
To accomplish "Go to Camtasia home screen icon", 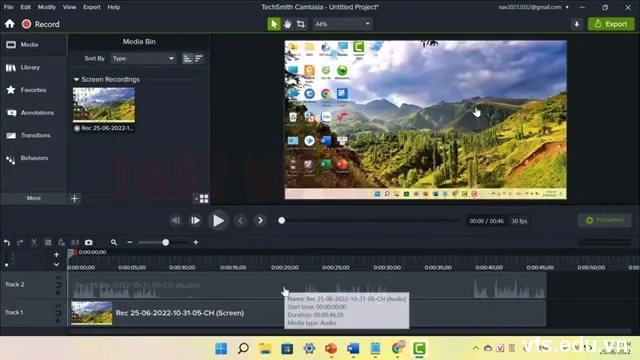I will [x=9, y=24].
